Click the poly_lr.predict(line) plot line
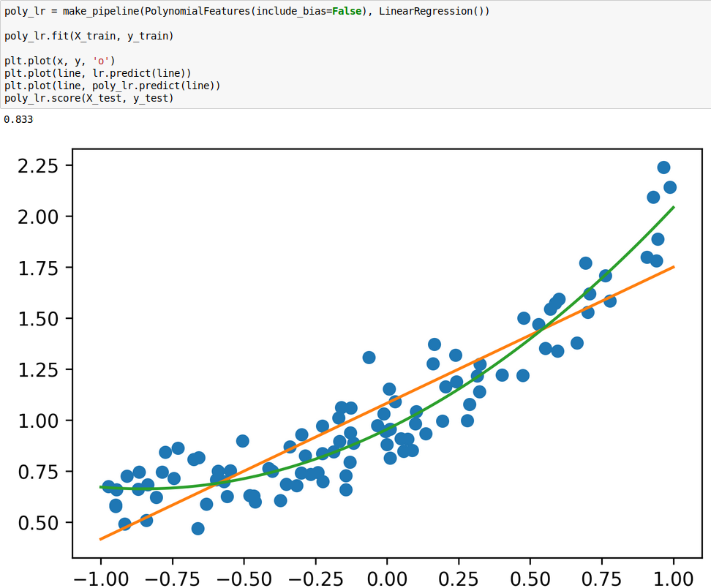 point(112,85)
